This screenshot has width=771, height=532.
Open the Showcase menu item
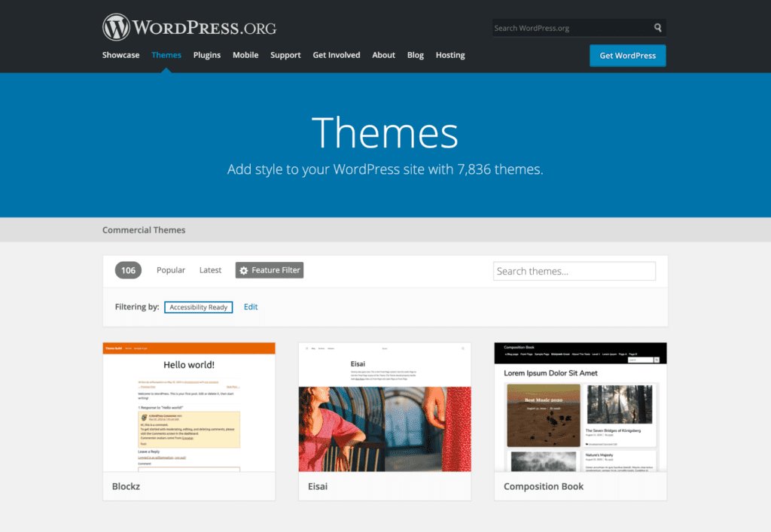point(121,55)
